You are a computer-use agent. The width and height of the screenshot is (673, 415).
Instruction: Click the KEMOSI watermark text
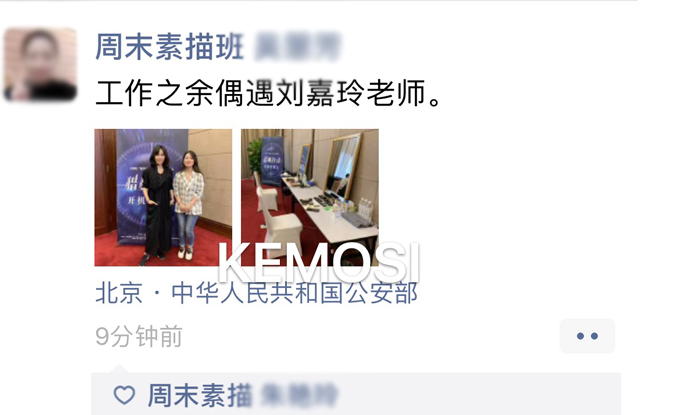318,263
